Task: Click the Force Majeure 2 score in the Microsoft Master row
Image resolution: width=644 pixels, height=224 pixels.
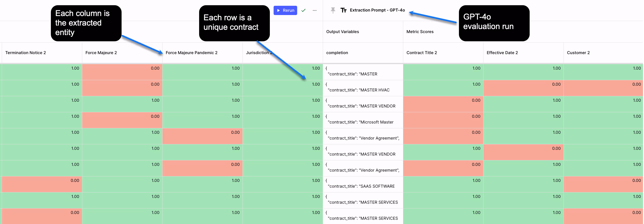Action: click(x=122, y=120)
